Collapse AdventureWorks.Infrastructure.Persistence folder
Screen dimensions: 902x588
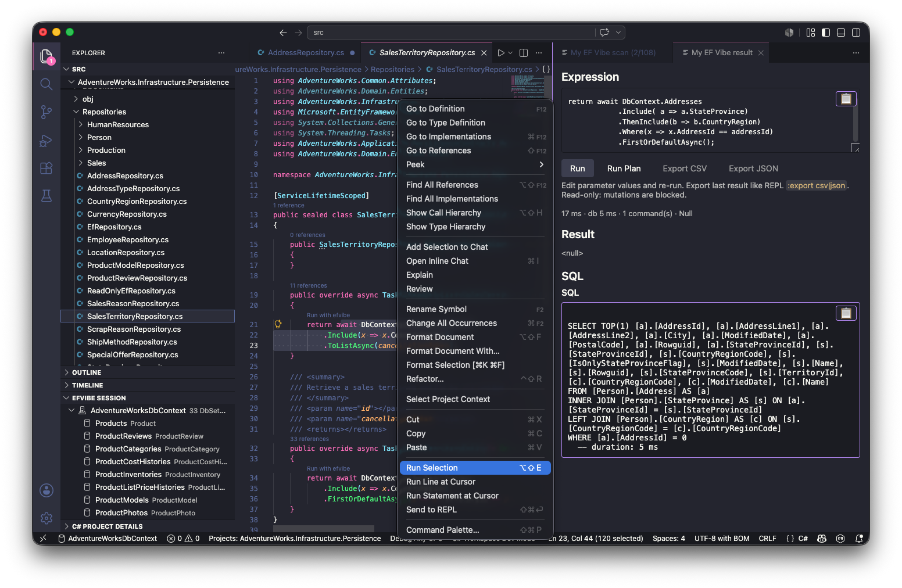(148, 83)
